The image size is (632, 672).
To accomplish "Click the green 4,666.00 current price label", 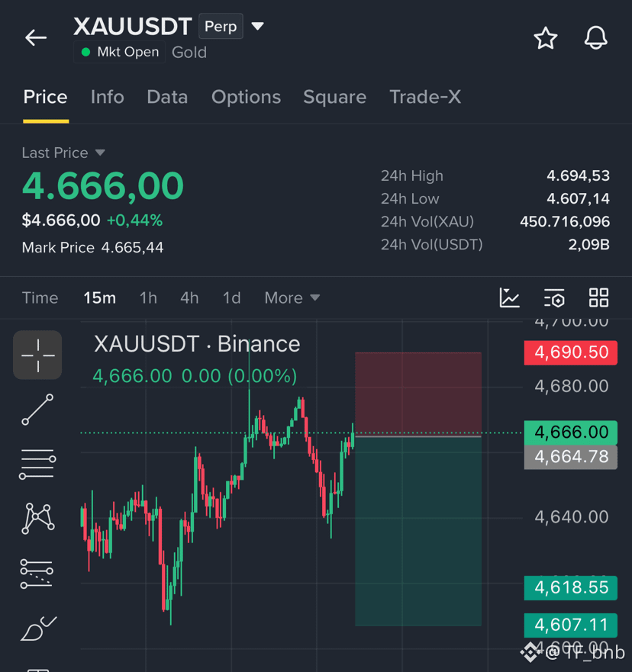I will pyautogui.click(x=571, y=432).
